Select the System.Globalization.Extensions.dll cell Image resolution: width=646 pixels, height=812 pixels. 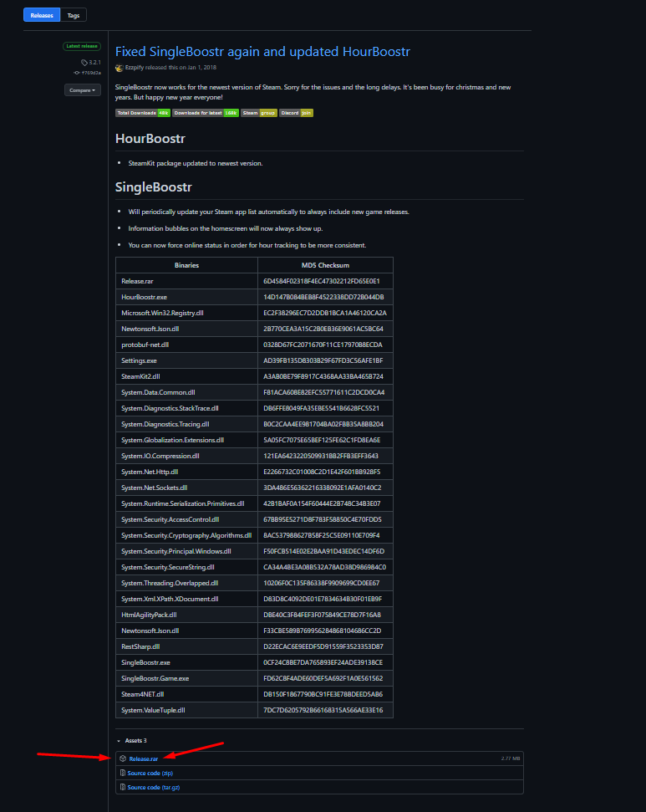click(187, 440)
